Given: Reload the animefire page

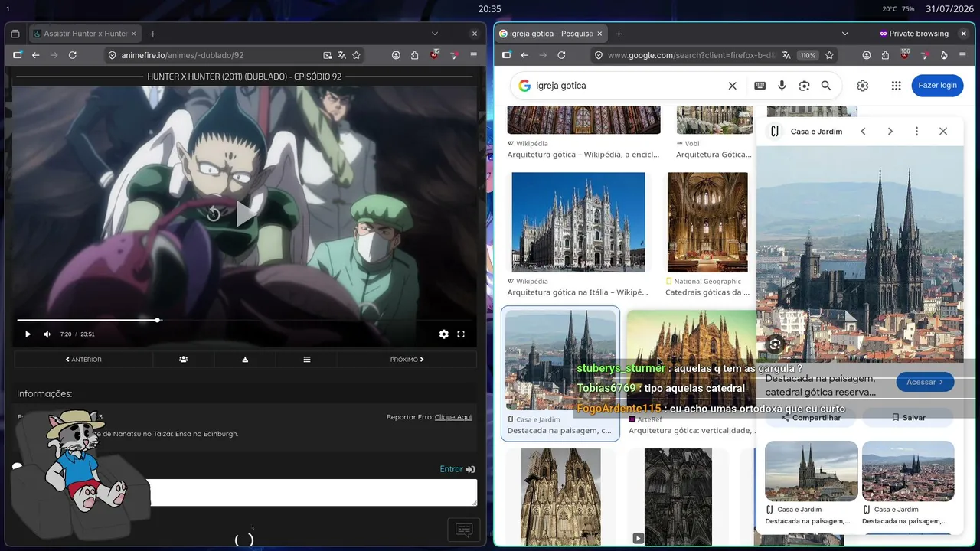Looking at the screenshot, I should point(73,55).
